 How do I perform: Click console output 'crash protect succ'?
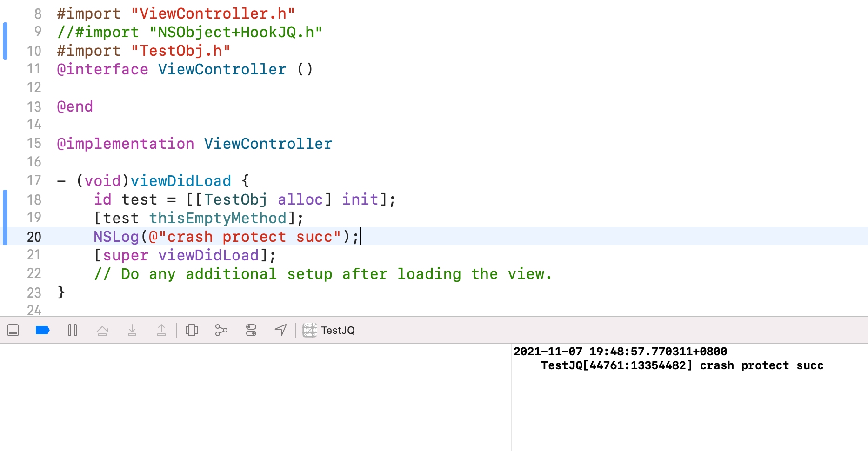[761, 365]
